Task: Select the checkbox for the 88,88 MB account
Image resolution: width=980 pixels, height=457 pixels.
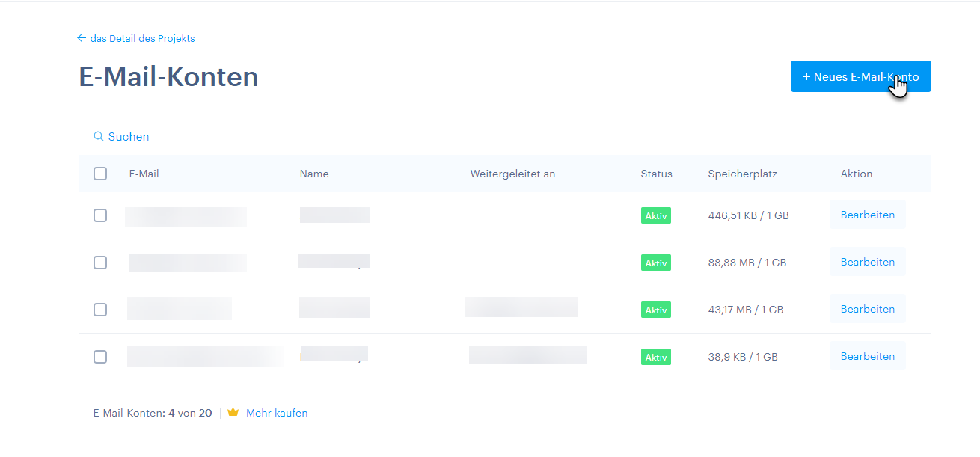Action: pyautogui.click(x=100, y=263)
